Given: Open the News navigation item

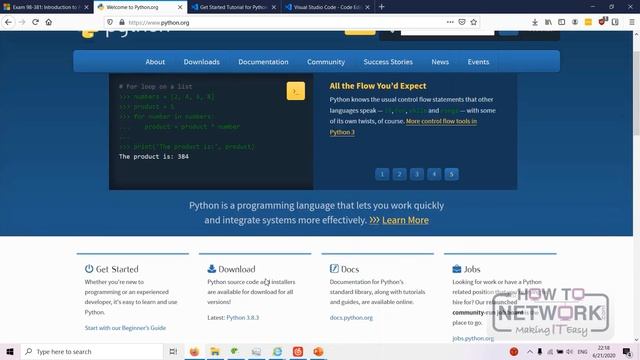Looking at the screenshot, I should [x=440, y=62].
